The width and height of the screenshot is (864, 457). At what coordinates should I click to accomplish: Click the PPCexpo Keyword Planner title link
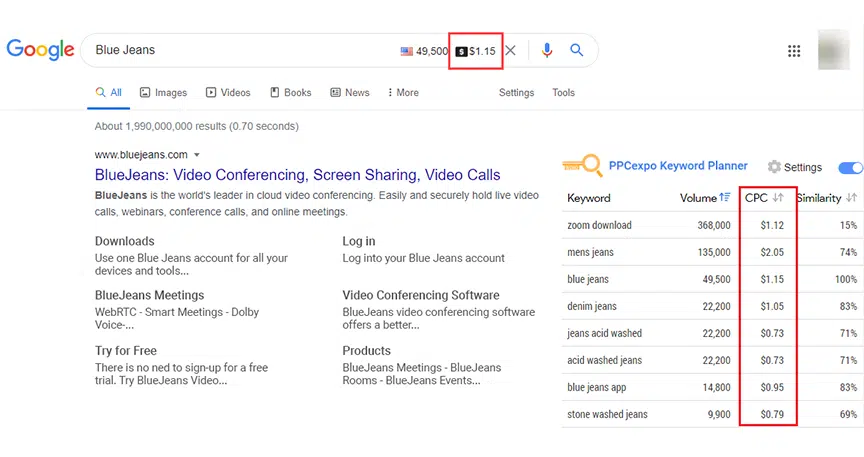tap(678, 165)
